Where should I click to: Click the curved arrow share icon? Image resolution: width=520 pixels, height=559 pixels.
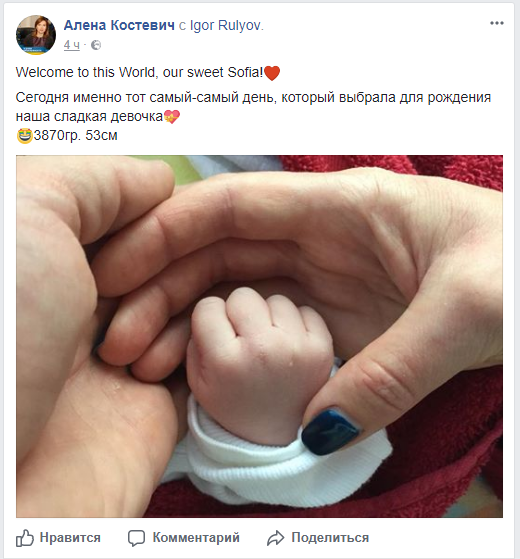[276, 538]
